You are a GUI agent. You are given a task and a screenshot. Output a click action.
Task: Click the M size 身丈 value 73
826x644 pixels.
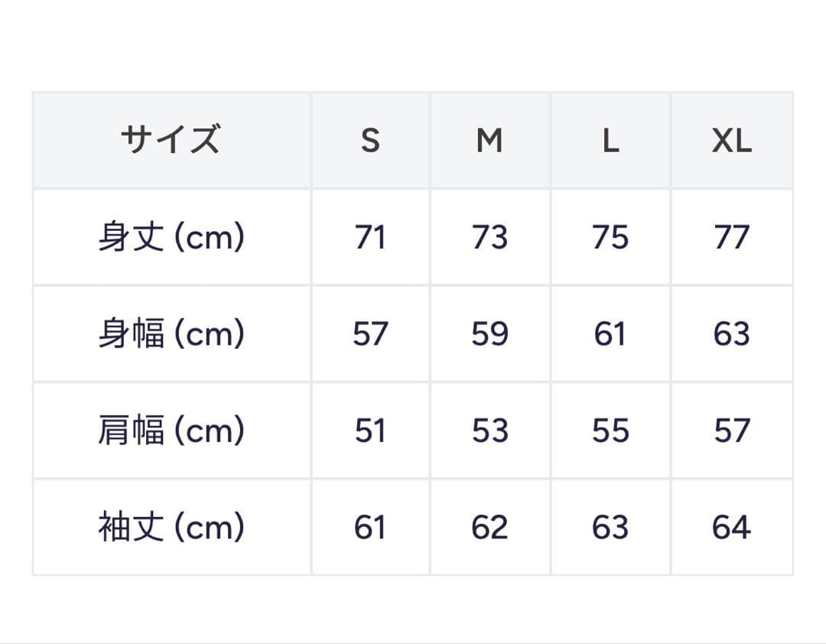click(x=489, y=237)
